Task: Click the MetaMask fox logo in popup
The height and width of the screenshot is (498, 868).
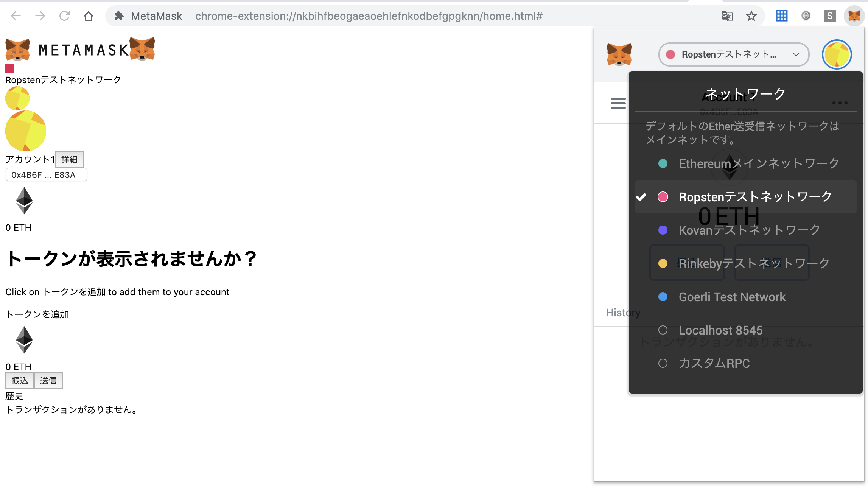Action: click(x=619, y=54)
